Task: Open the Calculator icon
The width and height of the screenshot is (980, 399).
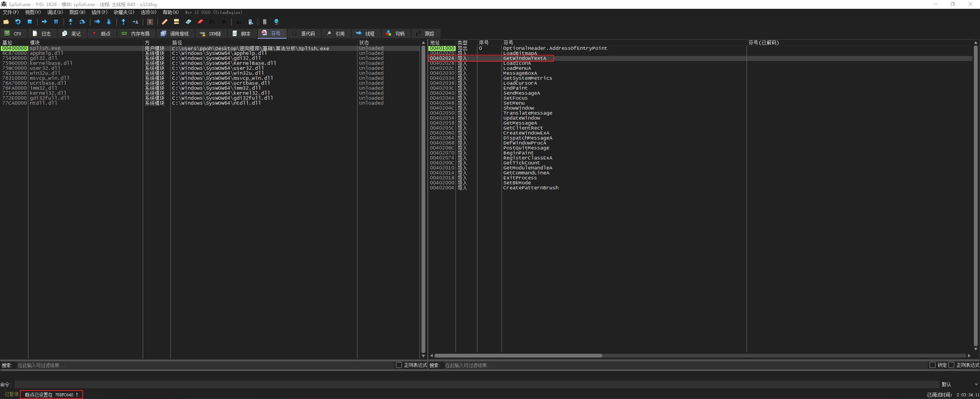Action: 265,22
